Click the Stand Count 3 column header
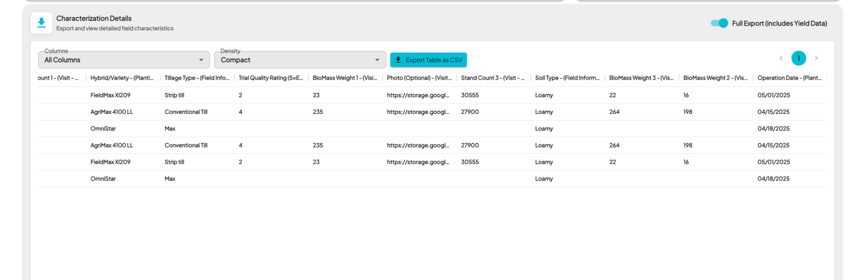Image resolution: width=868 pixels, height=280 pixels. tap(492, 78)
